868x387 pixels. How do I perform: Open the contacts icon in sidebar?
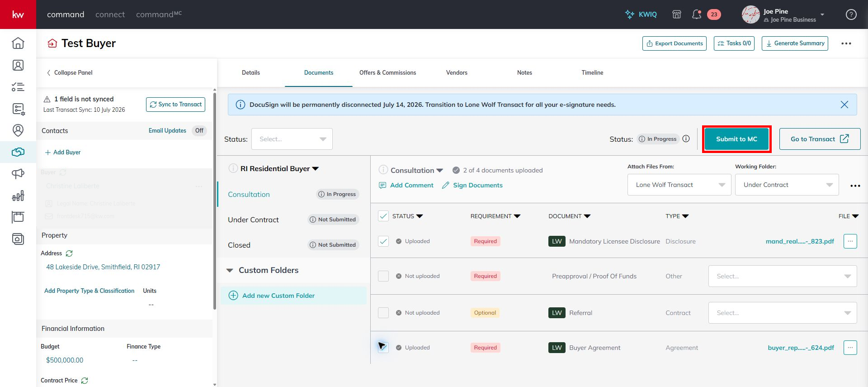point(18,65)
